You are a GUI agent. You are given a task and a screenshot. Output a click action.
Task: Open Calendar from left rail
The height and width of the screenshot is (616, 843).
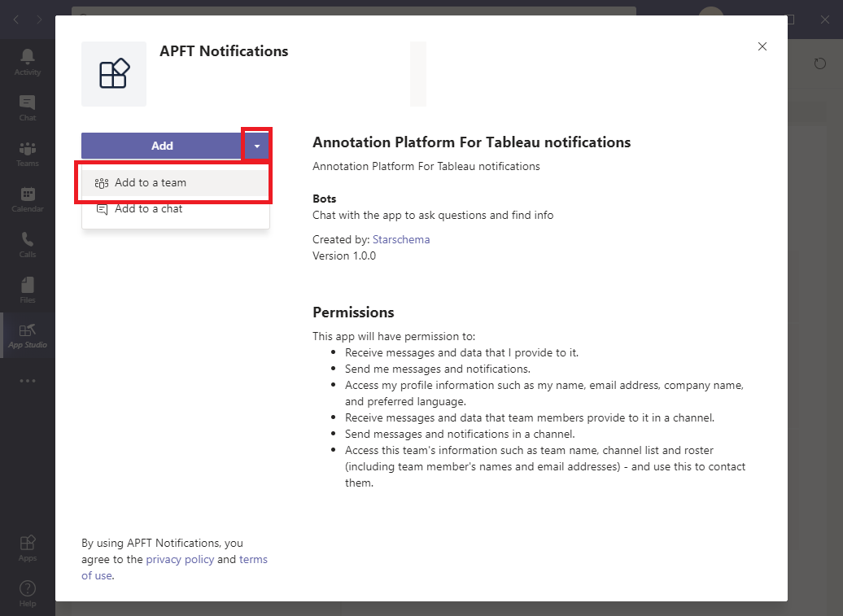point(28,198)
